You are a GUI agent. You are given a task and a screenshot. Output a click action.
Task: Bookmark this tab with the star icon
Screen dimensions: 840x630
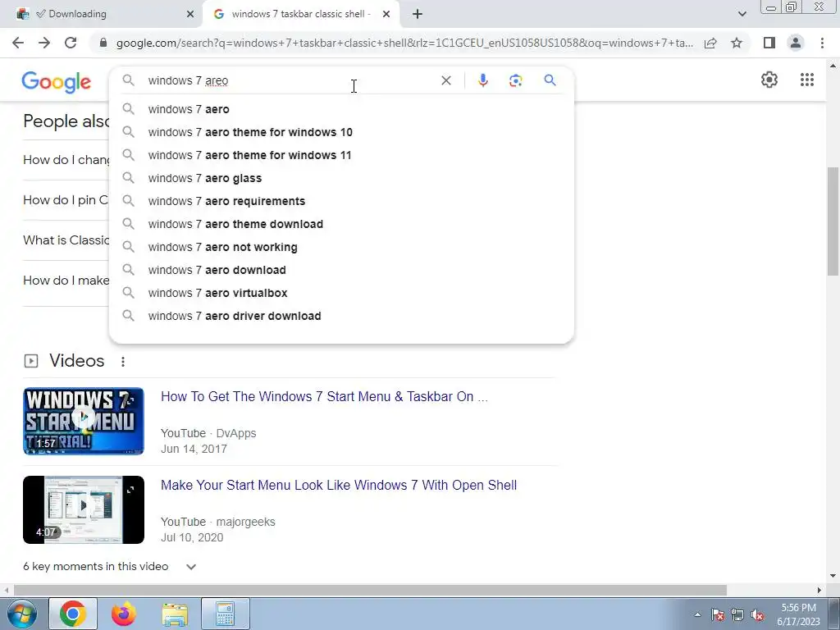tap(737, 43)
